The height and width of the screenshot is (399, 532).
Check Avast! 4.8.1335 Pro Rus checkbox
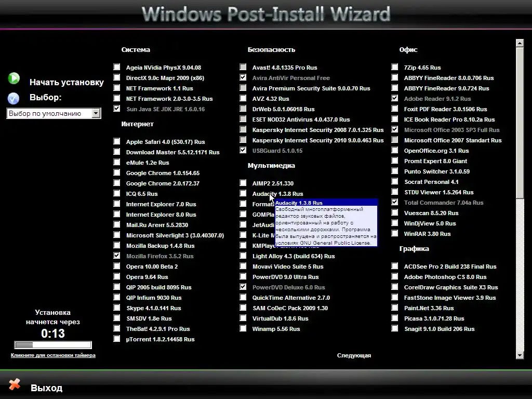pos(243,67)
